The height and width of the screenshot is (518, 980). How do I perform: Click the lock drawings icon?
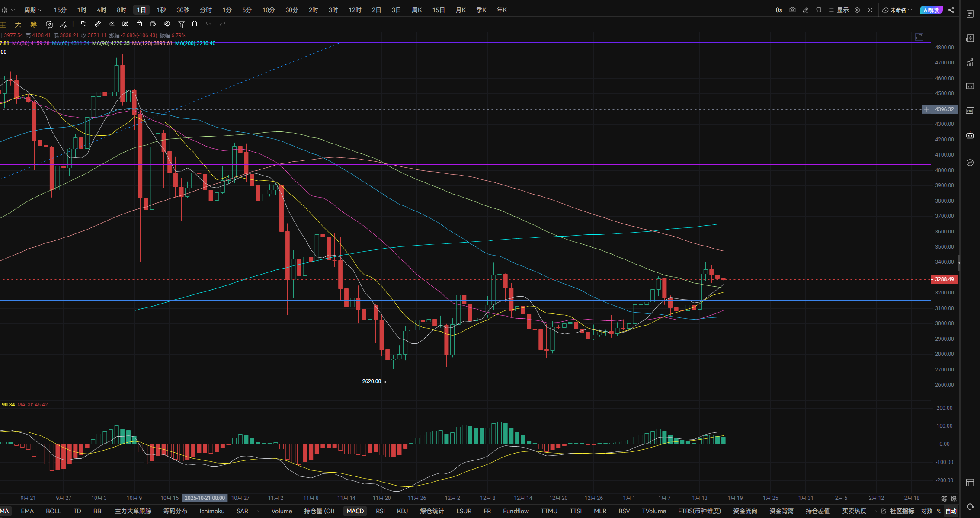coord(139,24)
